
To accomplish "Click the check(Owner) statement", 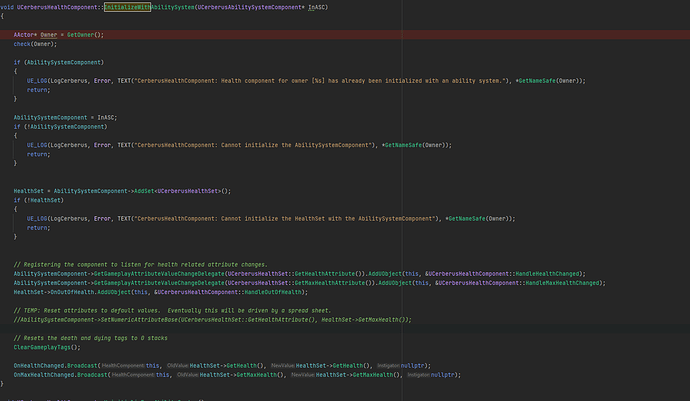I will click(x=35, y=45).
